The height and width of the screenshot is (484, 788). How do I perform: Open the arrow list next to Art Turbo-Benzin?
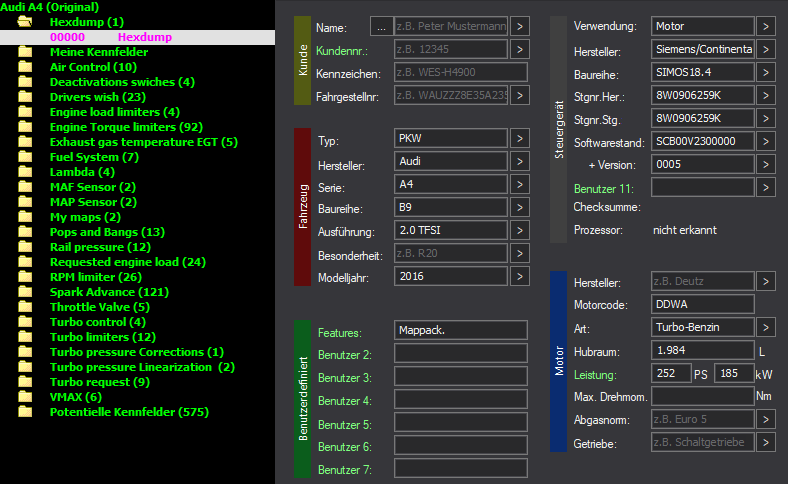(765, 327)
